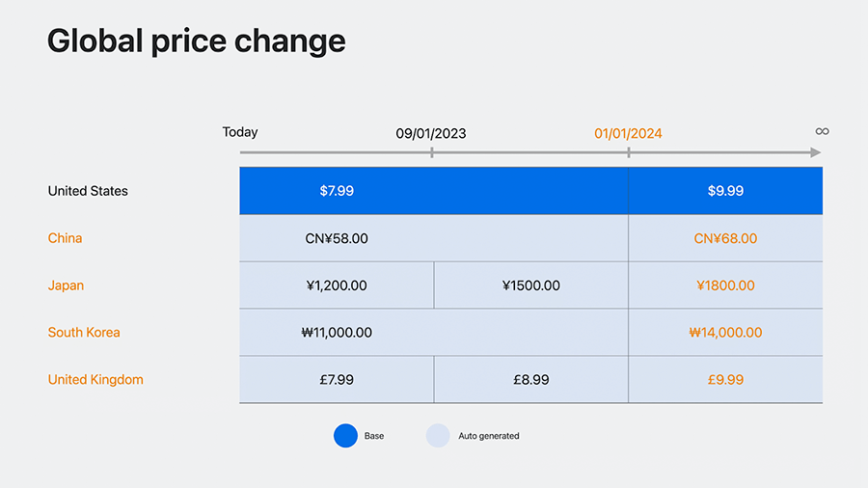The image size is (868, 488).
Task: Click the timeline arrowhead pointing right
Action: point(815,152)
